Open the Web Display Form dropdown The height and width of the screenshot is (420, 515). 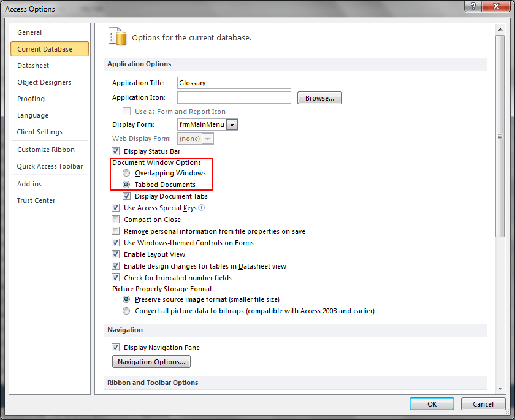(207, 139)
